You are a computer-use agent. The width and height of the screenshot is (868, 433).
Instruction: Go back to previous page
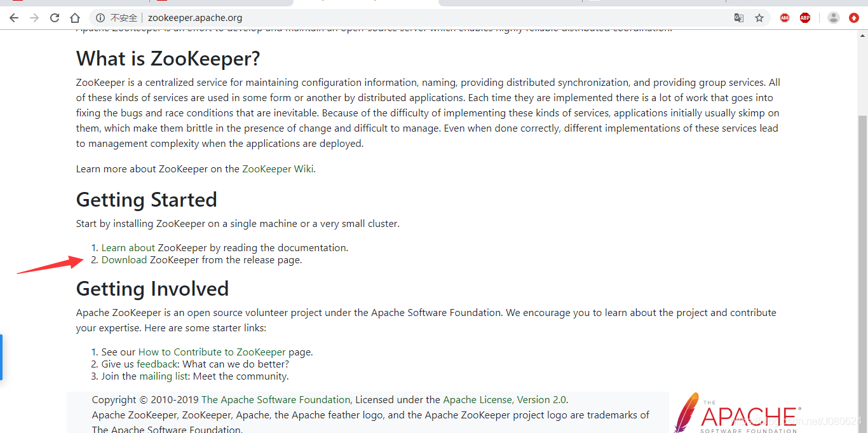tap(14, 18)
